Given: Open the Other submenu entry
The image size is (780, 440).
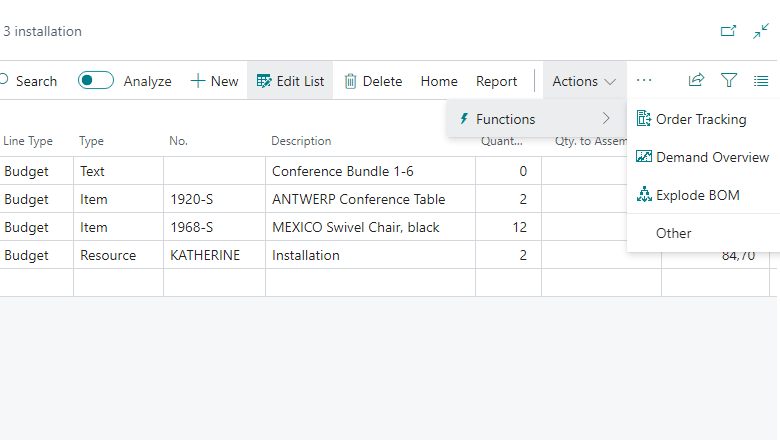Looking at the screenshot, I should (673, 233).
